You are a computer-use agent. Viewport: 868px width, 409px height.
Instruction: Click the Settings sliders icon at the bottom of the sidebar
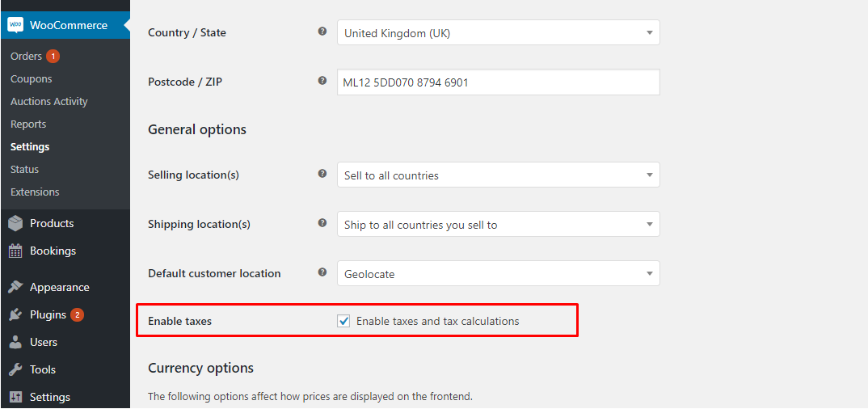click(15, 398)
